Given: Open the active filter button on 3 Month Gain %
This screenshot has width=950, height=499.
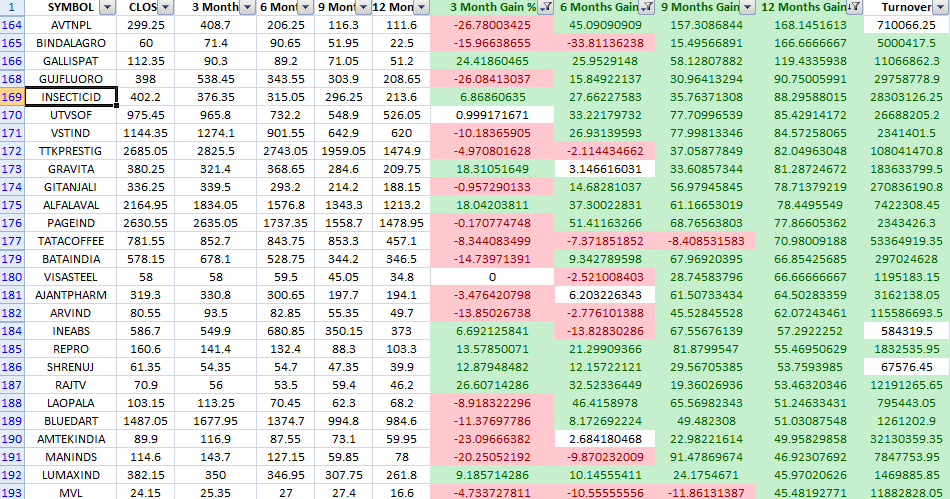Looking at the screenshot, I should 545,7.
